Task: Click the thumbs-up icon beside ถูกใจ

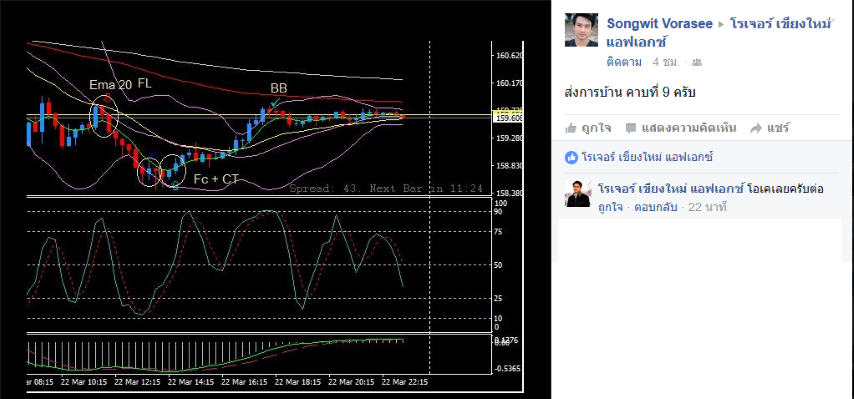Action: coord(571,128)
